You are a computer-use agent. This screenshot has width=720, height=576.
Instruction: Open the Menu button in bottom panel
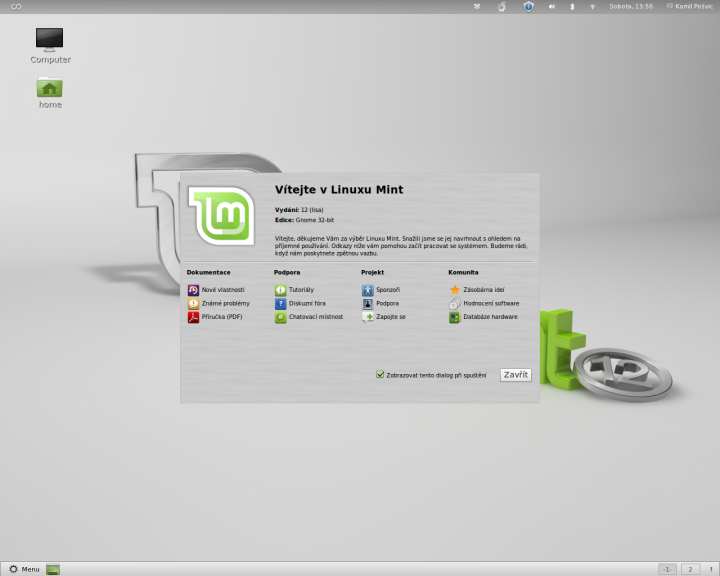(24, 569)
